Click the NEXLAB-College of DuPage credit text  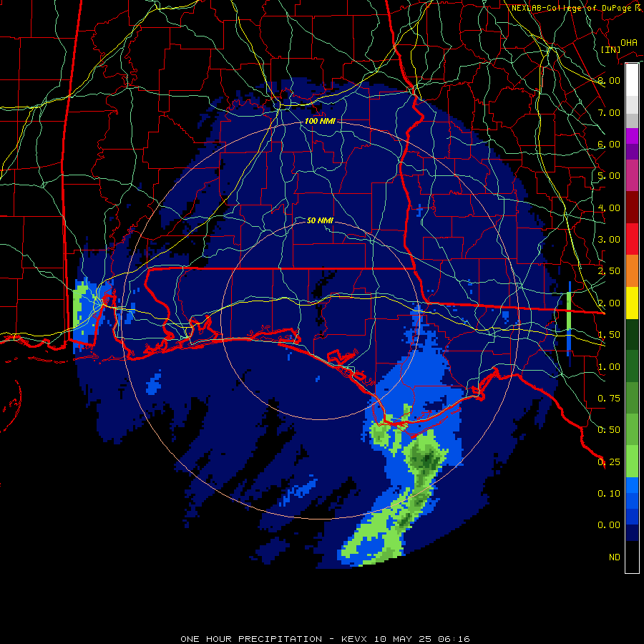click(576, 8)
